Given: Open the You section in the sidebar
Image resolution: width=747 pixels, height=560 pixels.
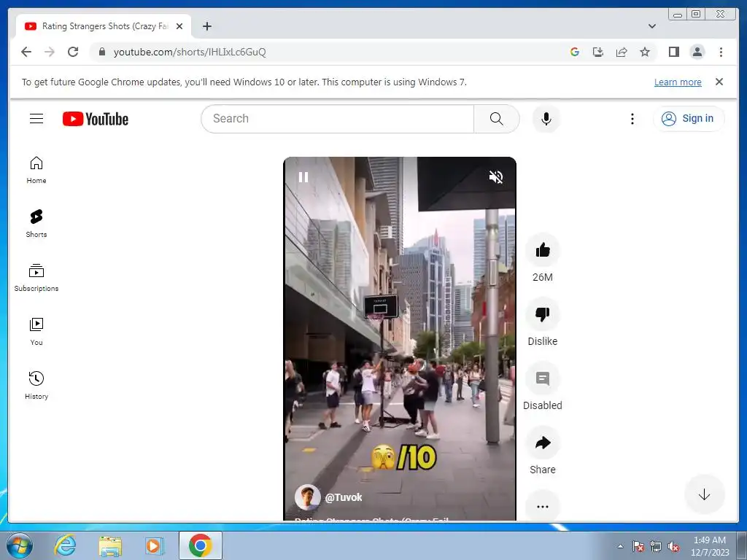Looking at the screenshot, I should click(x=36, y=332).
